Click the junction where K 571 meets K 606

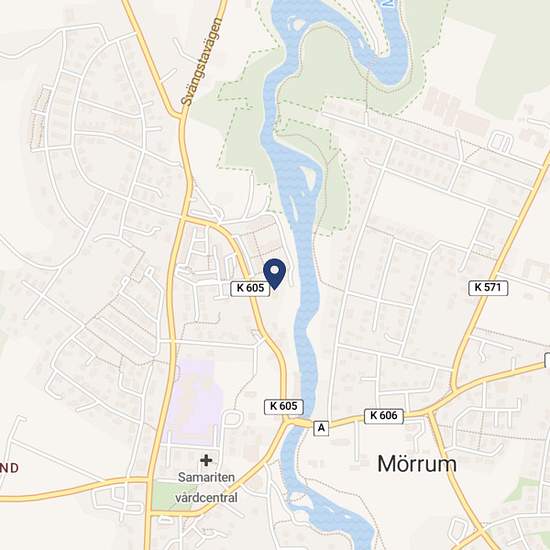click(454, 389)
